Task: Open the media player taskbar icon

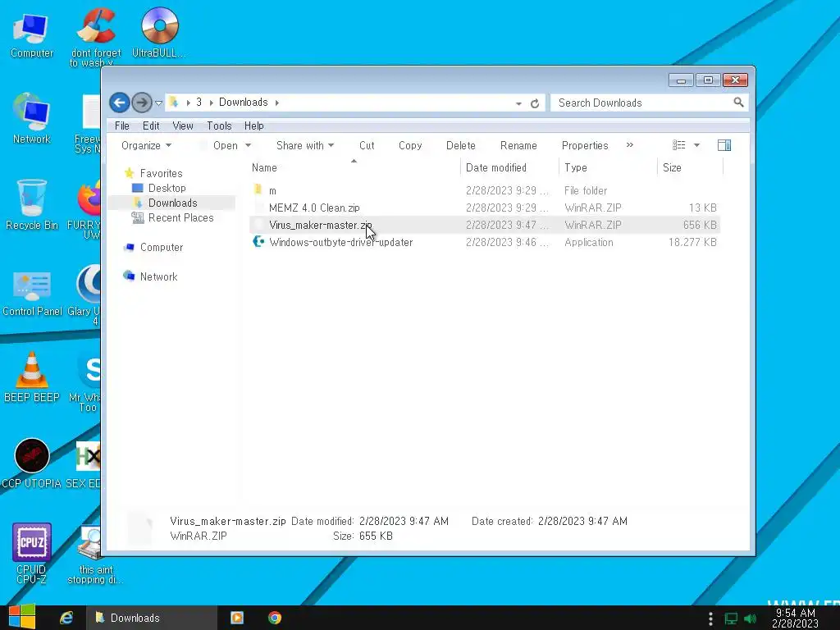Action: coord(237,618)
